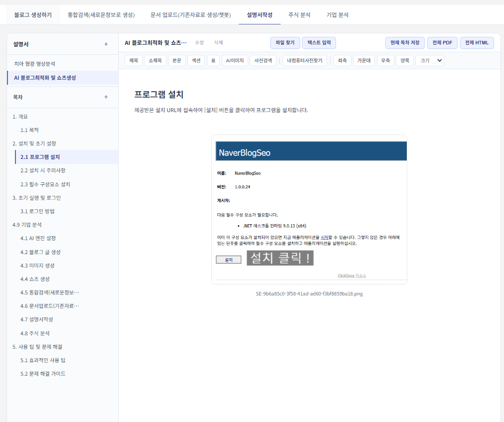Select AI 블로그최적화 및 쇼츠생성 manual
504x422 pixels.
(x=63, y=78)
